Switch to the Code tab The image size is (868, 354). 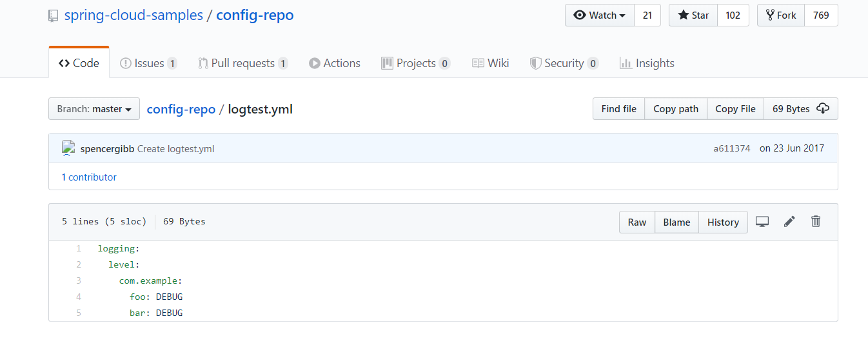pyautogui.click(x=79, y=63)
